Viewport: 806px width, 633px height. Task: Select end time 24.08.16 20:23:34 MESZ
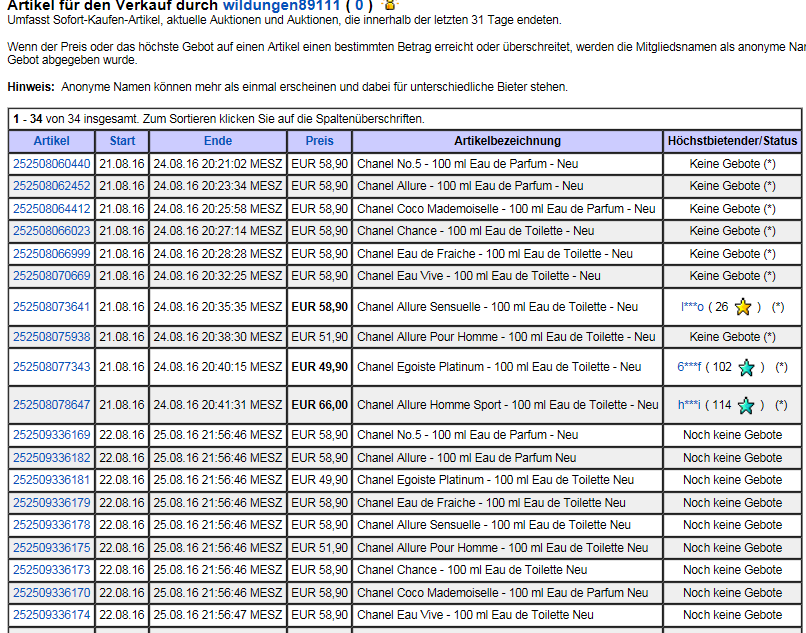218,186
